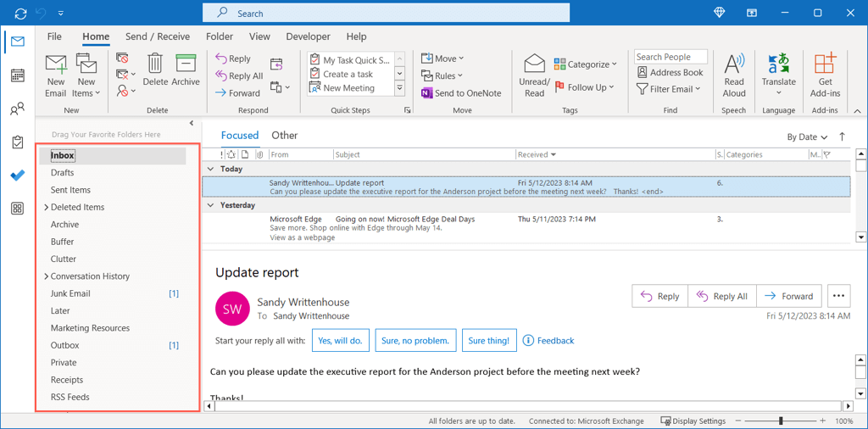This screenshot has height=429, width=868.
Task: Open the To Do checkmark icon in sidebar
Action: coord(18,175)
